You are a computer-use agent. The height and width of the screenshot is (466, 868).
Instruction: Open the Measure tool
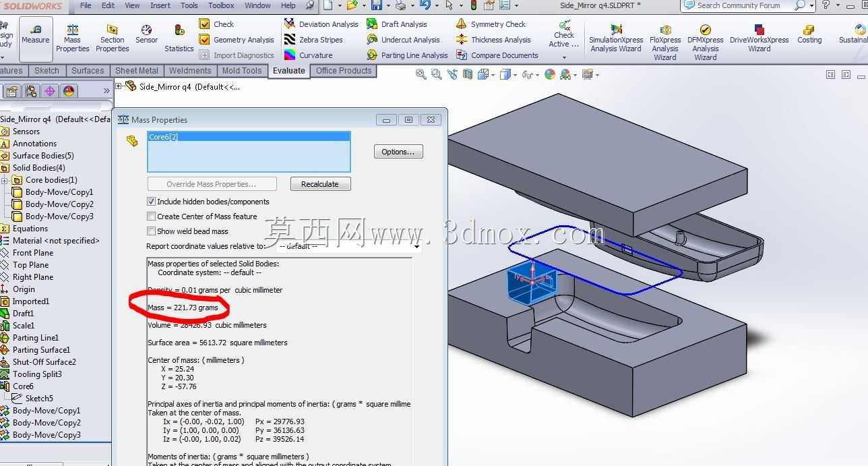point(36,39)
